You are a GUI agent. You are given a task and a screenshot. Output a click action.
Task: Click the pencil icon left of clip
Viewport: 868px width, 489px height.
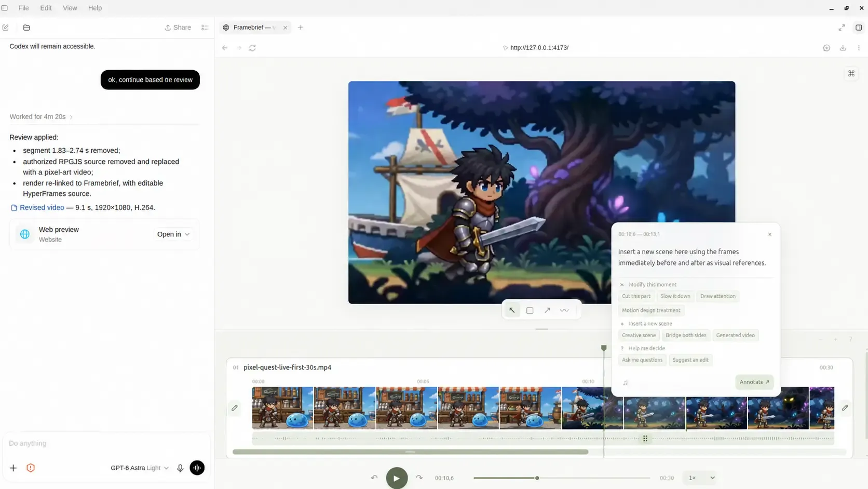click(235, 408)
